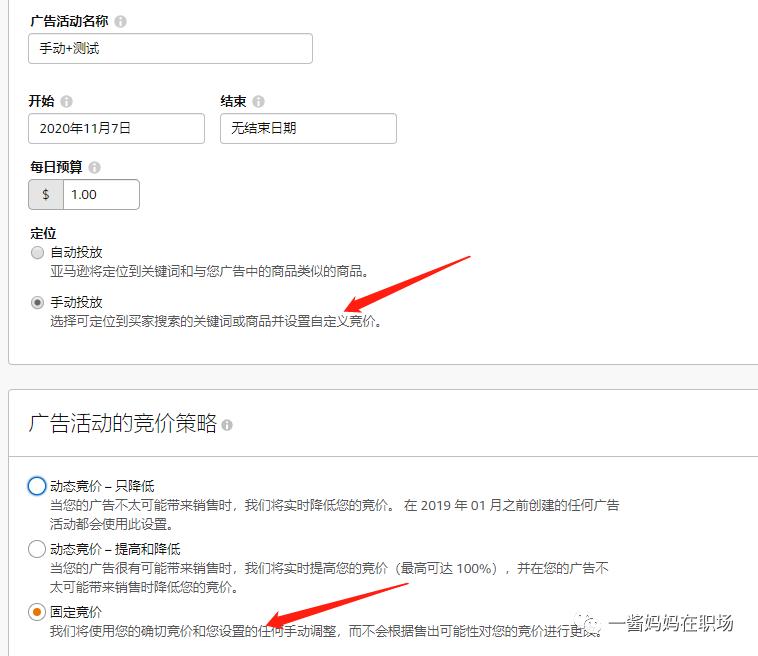Open info icon beside 结束 label
Screen dimensions: 758x656
[259, 102]
